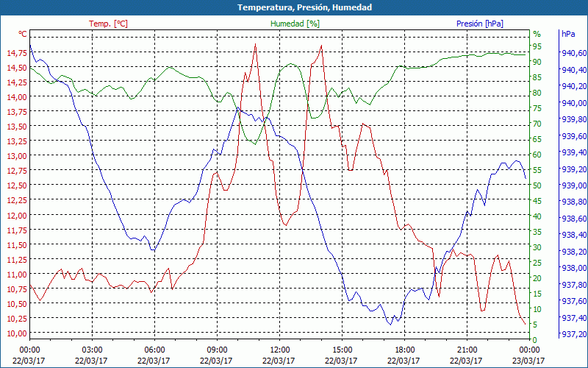The width and height of the screenshot is (588, 368).
Task: Click the 23/03/17 date label
Action: point(528,361)
